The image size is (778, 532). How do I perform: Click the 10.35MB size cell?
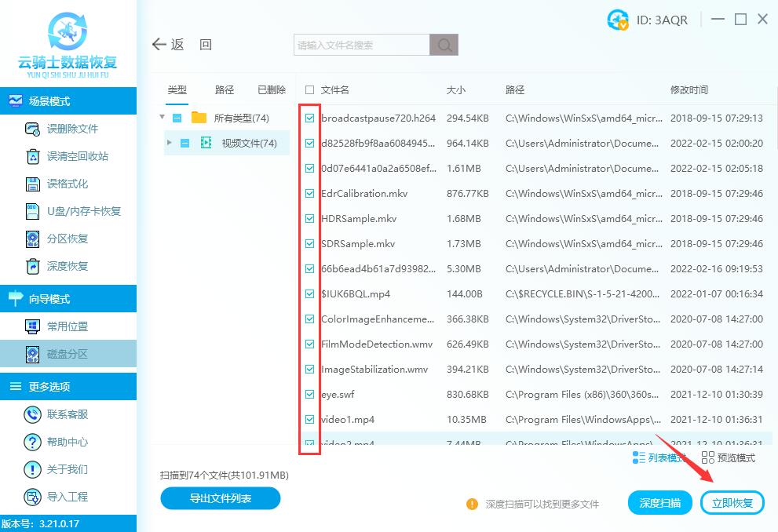pos(466,420)
